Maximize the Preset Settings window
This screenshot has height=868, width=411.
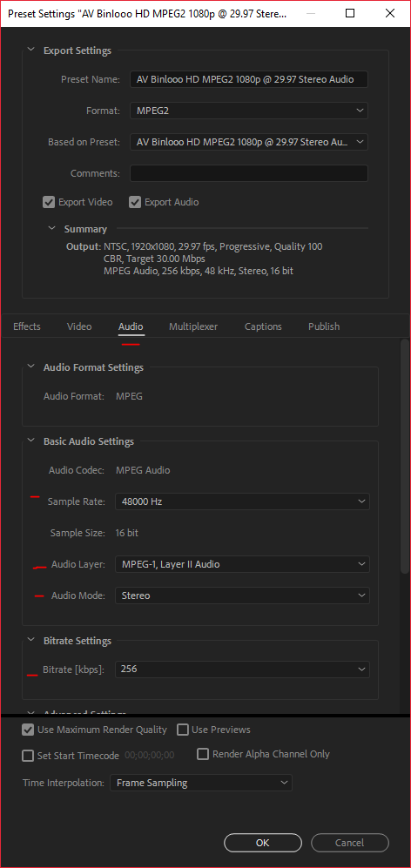click(x=350, y=14)
